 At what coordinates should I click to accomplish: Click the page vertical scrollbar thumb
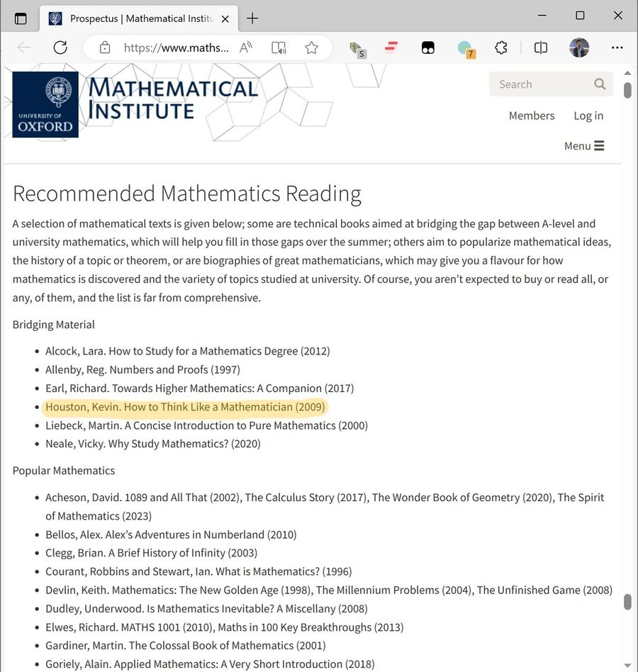point(627,91)
